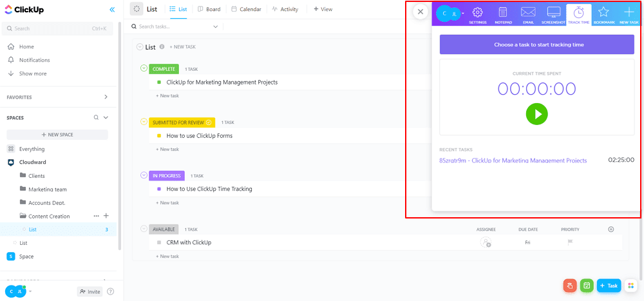
Task: Click the list icon beside header title
Action: tap(137, 9)
